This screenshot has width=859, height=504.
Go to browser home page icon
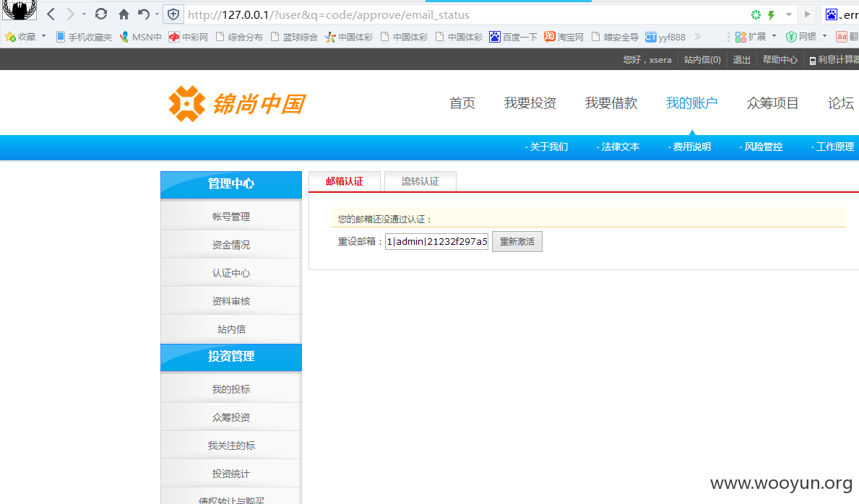point(124,14)
